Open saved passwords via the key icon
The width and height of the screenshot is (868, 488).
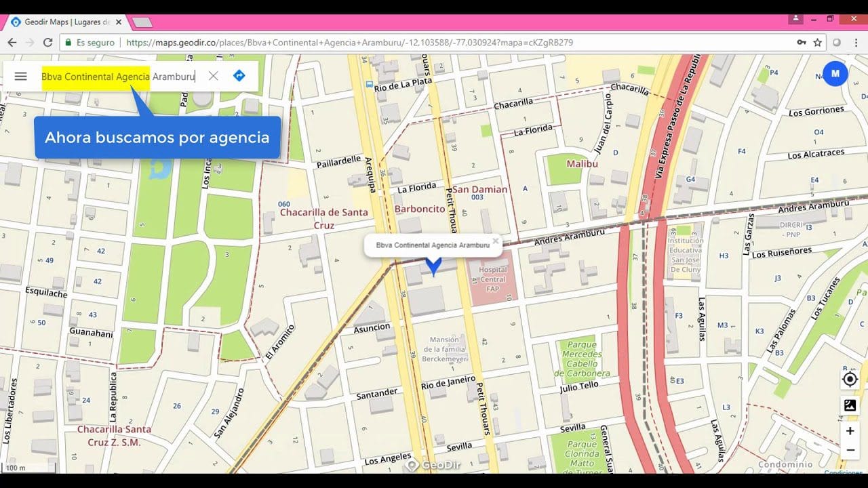800,42
